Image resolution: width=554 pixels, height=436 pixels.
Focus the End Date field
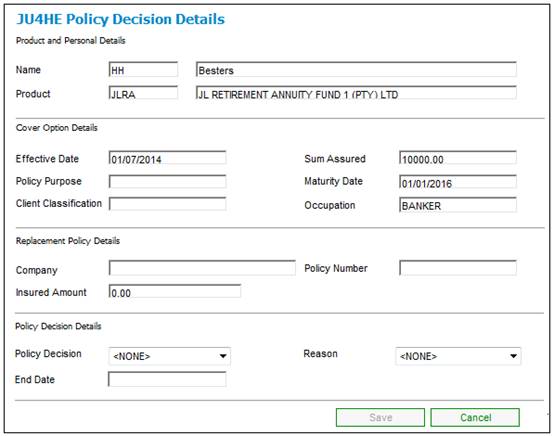tap(167, 379)
